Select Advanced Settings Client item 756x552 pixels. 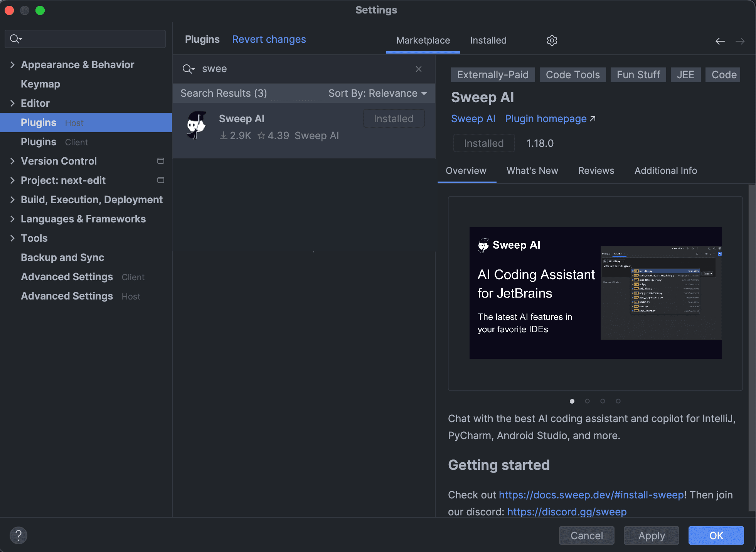click(86, 277)
